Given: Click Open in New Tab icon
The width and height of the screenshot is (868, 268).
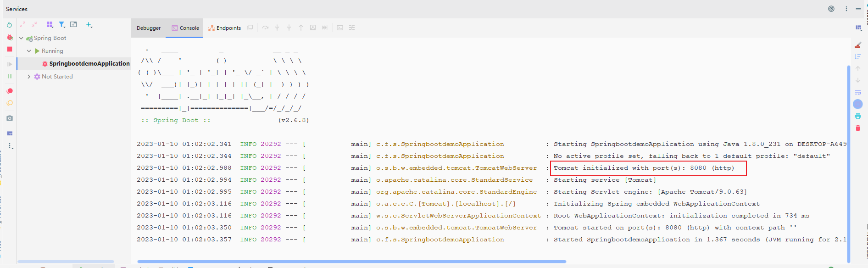Looking at the screenshot, I should (x=73, y=25).
